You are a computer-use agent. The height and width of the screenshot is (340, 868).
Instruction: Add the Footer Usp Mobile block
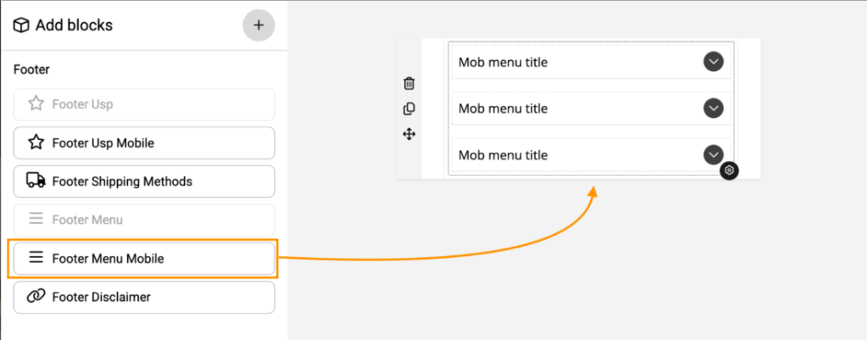pos(144,142)
